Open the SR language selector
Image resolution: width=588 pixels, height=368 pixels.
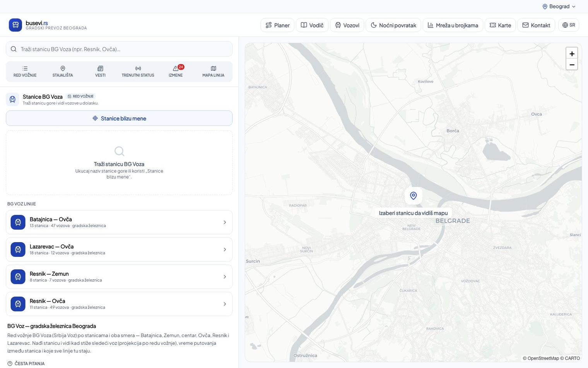569,25
